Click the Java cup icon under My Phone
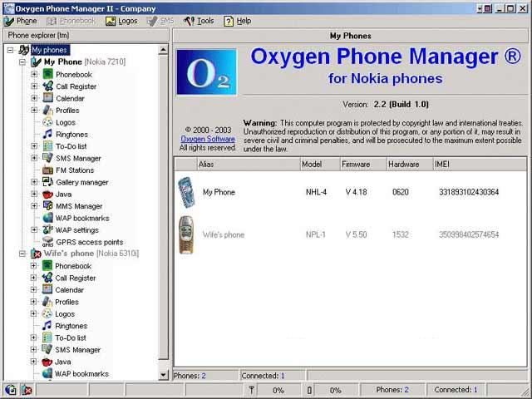 click(x=48, y=194)
